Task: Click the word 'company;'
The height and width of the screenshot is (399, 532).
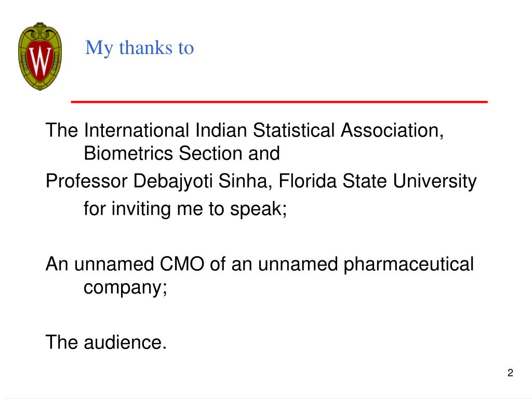Action: pos(125,288)
